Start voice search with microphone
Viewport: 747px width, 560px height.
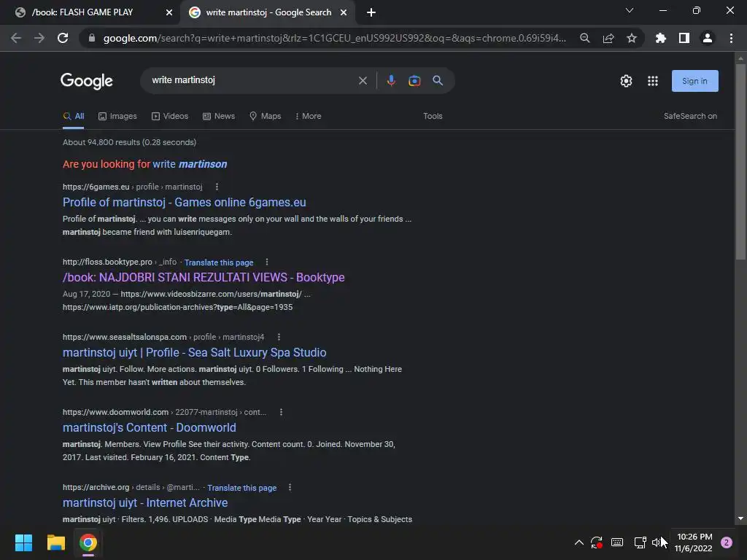[391, 80]
